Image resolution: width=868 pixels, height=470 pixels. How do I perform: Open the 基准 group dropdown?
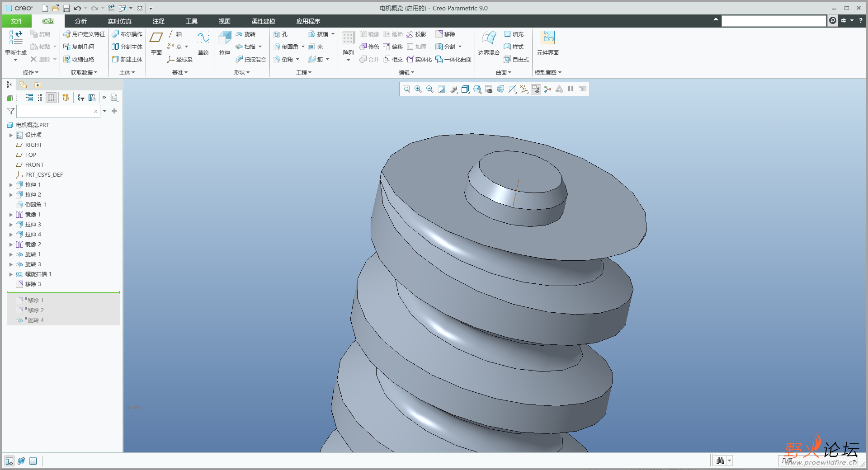[180, 72]
